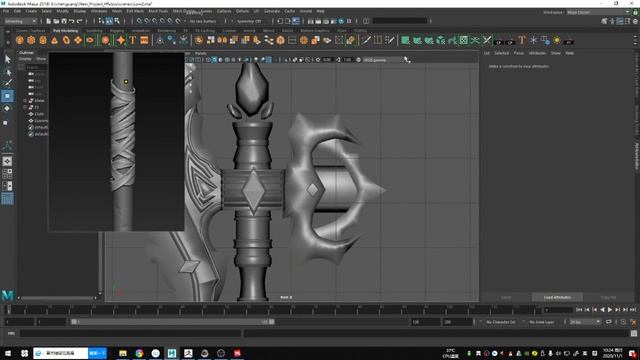Click the SVG shelf icon
Screen dimensions: 640x360
(x=144, y=40)
